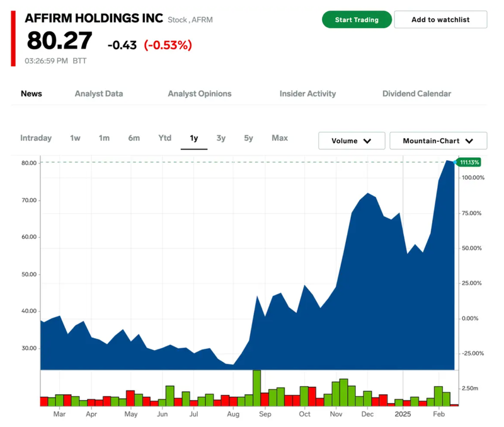The image size is (504, 427).
Task: Click the 30.00 price axis label
Action: [x=29, y=349]
